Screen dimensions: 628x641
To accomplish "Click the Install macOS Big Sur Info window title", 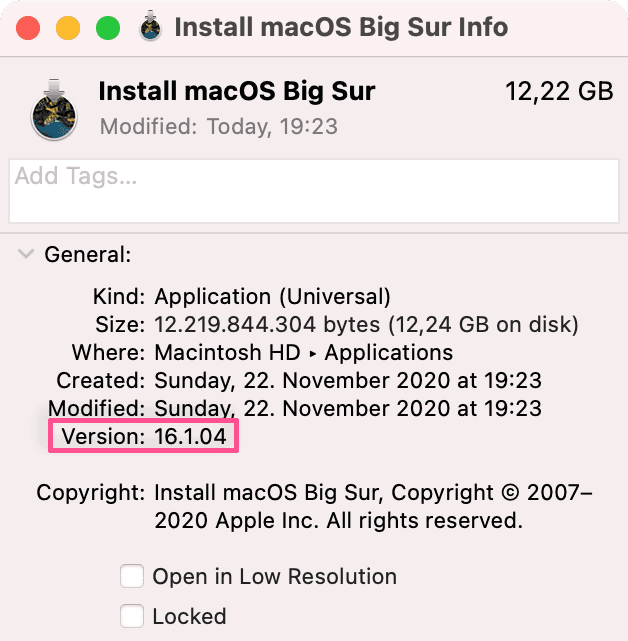I will [x=341, y=27].
